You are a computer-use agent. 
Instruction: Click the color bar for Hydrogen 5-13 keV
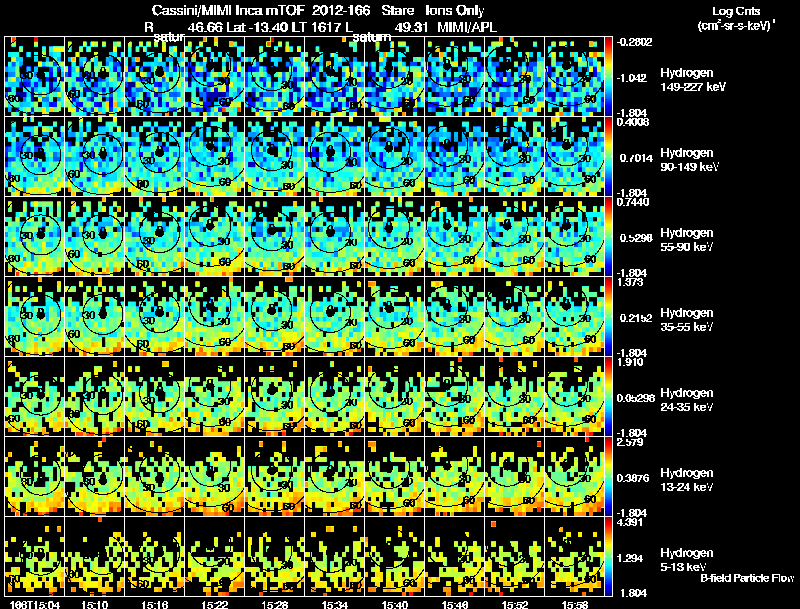pyautogui.click(x=608, y=557)
